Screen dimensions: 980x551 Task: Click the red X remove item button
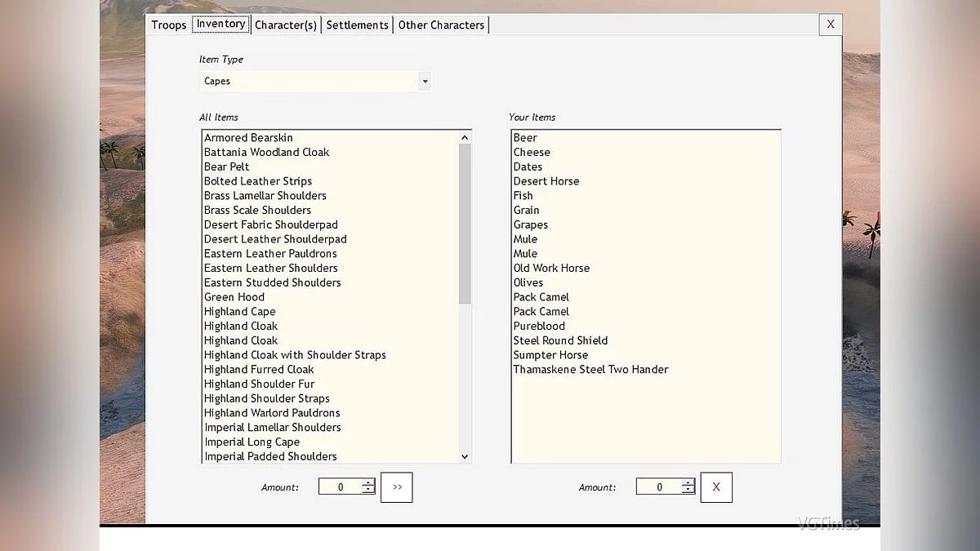pyautogui.click(x=716, y=487)
